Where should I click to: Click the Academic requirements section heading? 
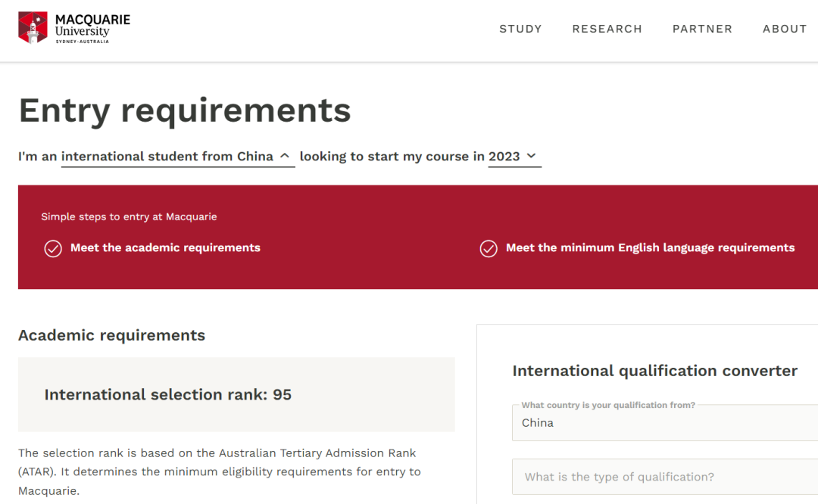point(111,335)
